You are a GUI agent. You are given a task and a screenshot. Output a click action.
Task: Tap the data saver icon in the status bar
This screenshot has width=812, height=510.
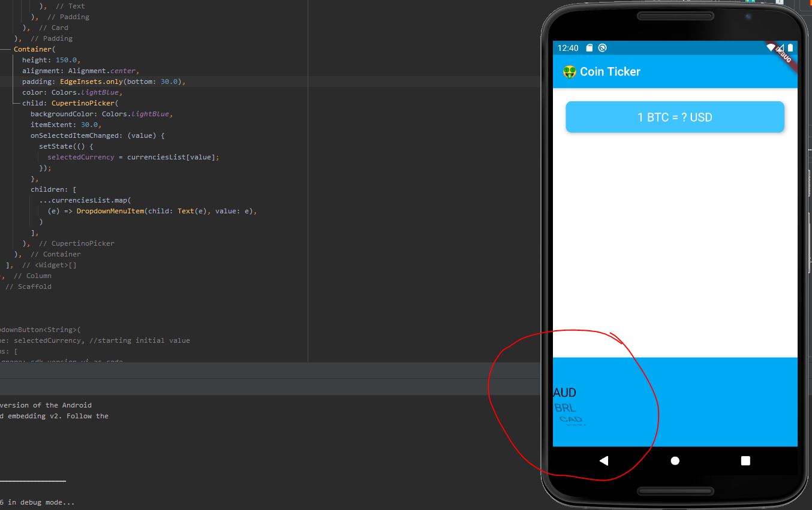(x=602, y=47)
